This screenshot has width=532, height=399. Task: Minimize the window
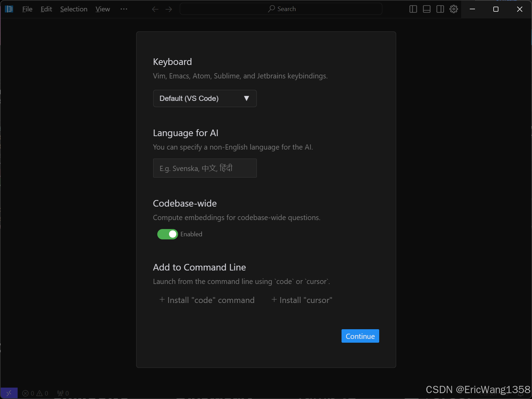pyautogui.click(x=472, y=9)
